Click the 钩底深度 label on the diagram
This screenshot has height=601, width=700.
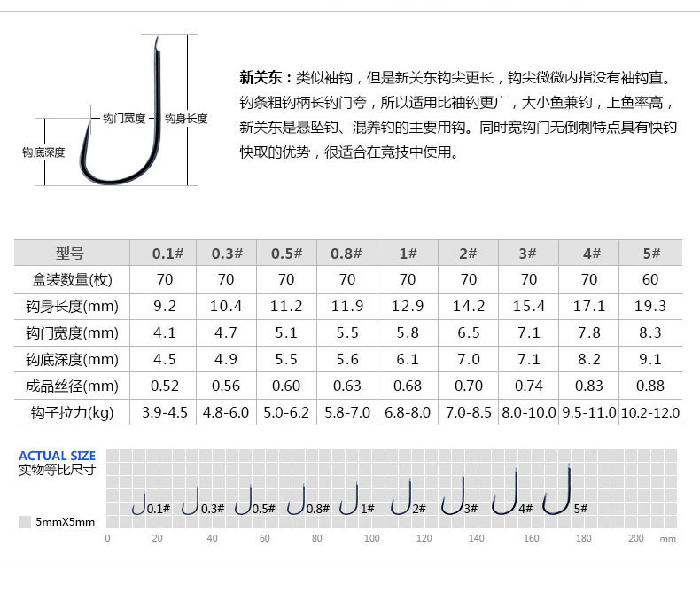(x=43, y=152)
